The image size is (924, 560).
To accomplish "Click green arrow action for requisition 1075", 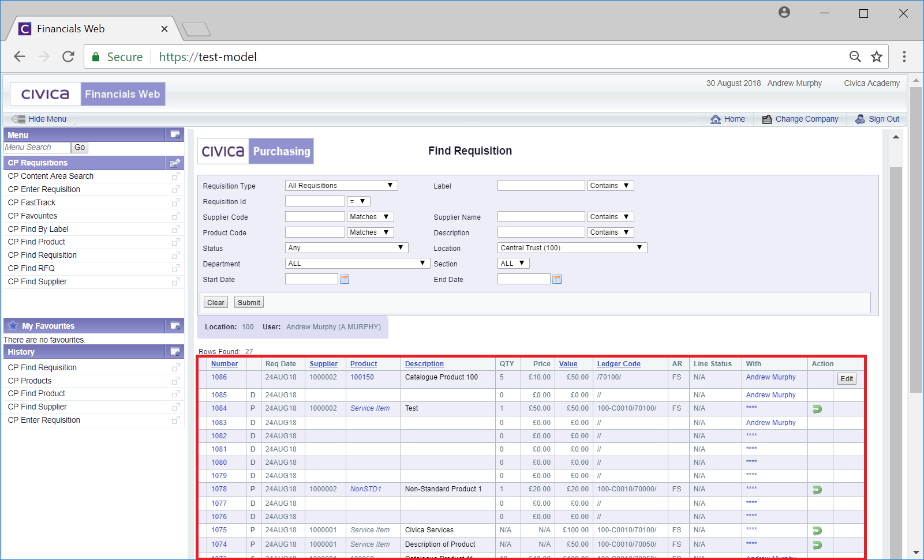I will 817,531.
